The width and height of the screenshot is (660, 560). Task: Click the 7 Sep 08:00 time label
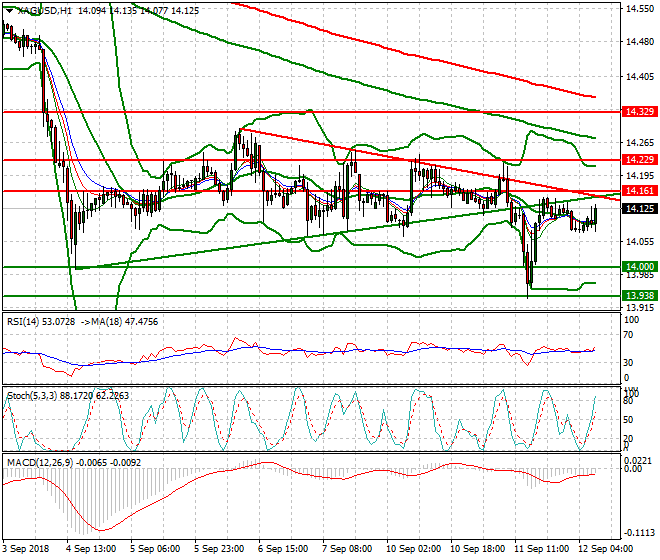[347, 549]
